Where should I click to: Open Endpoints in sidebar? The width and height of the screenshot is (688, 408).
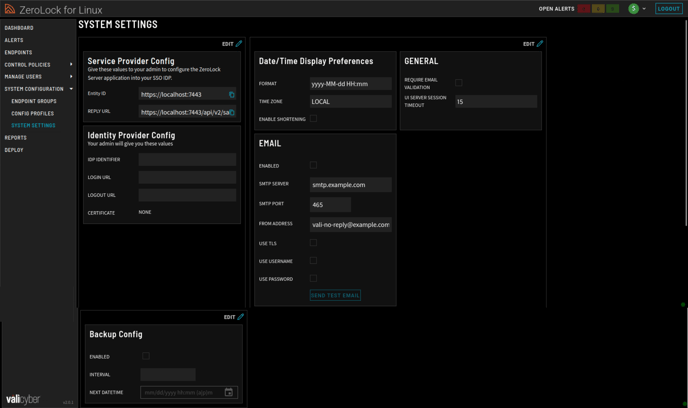[18, 52]
